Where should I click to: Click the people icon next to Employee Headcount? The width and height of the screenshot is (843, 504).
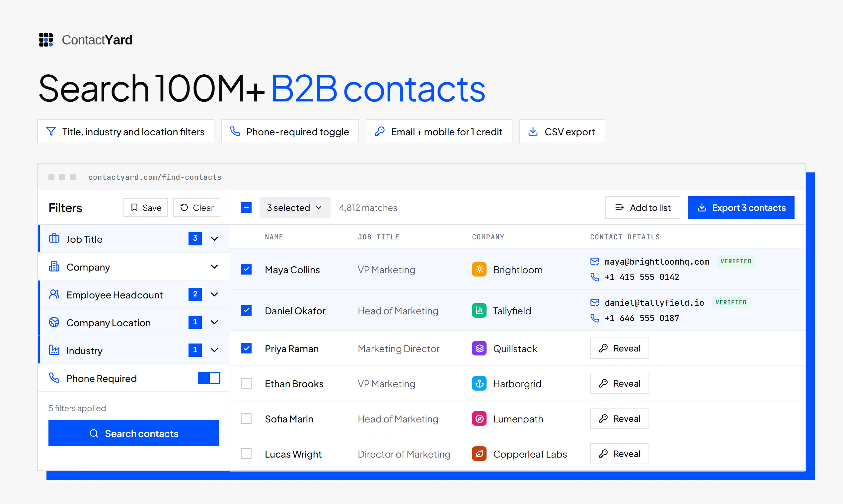coord(54,294)
